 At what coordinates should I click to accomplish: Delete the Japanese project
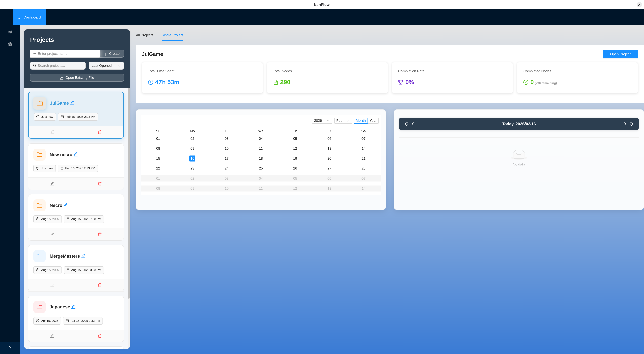point(100,336)
